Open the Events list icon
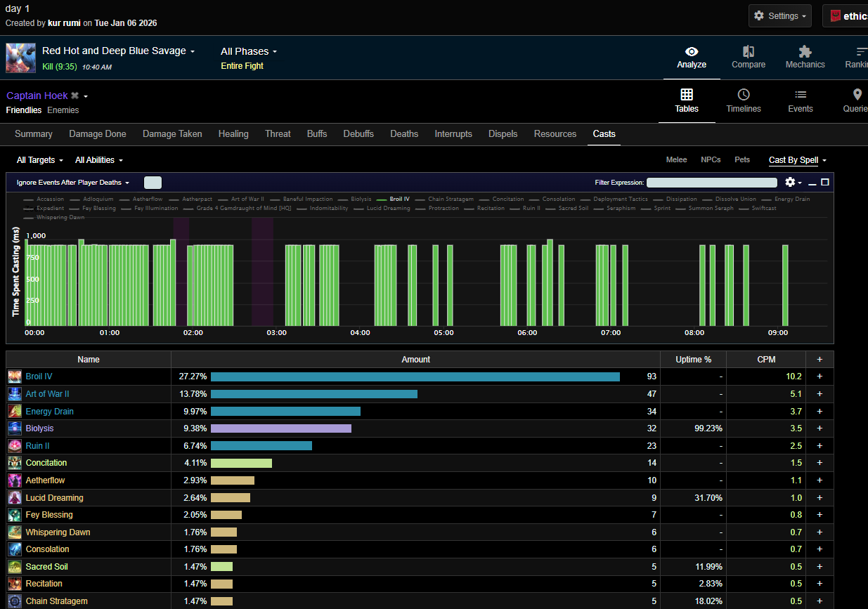Viewport: 868px width, 609px height. click(x=800, y=95)
